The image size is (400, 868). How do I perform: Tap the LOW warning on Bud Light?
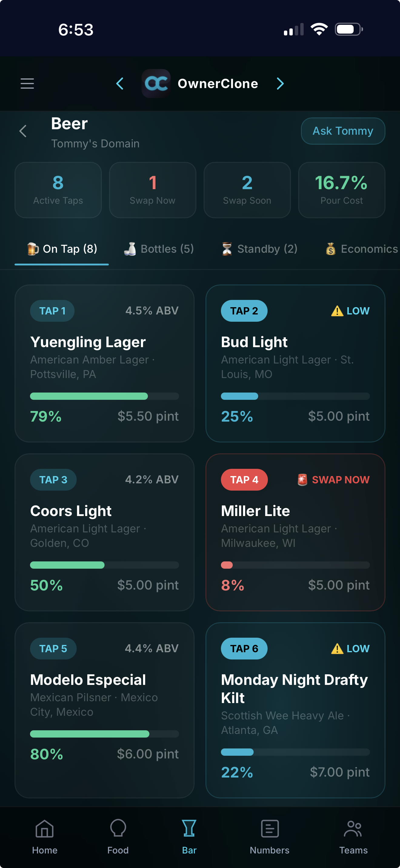click(350, 311)
